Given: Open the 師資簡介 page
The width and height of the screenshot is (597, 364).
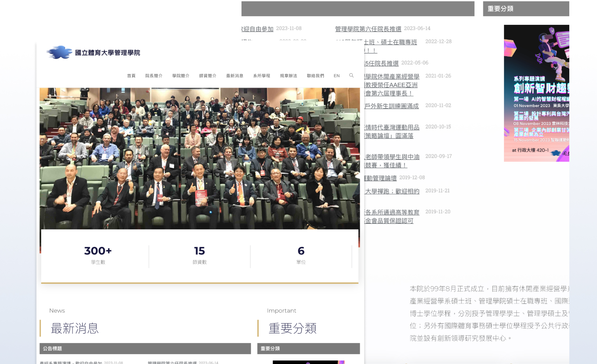Looking at the screenshot, I should 208,76.
